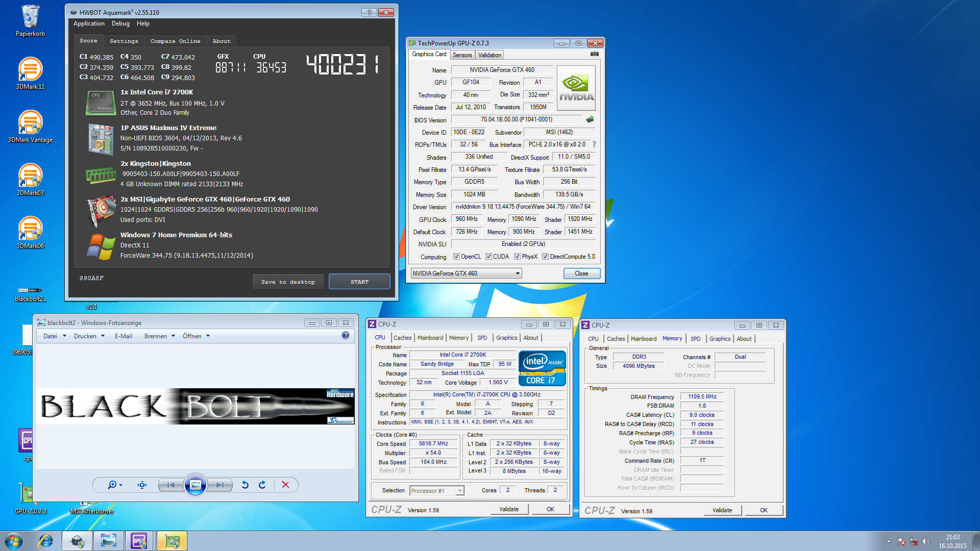The image size is (980, 551).
Task: Click the volume speaker tray icon
Action: [x=926, y=541]
